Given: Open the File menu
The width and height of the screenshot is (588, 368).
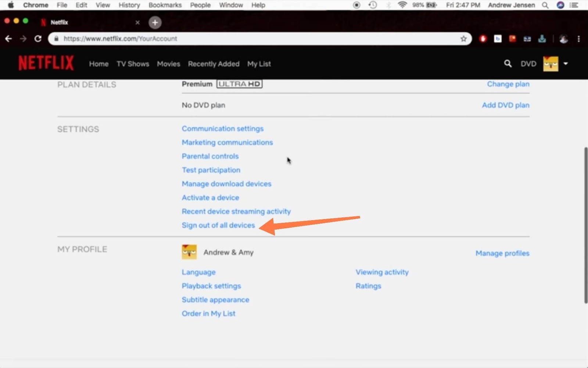Looking at the screenshot, I should tap(62, 5).
